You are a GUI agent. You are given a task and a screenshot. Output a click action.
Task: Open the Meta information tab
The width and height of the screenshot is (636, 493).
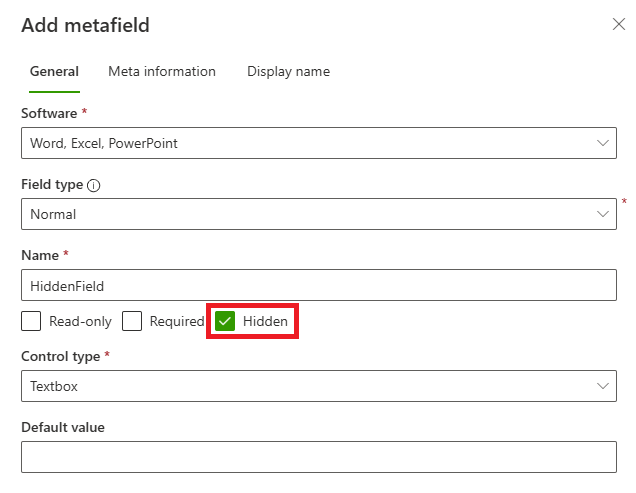162,72
